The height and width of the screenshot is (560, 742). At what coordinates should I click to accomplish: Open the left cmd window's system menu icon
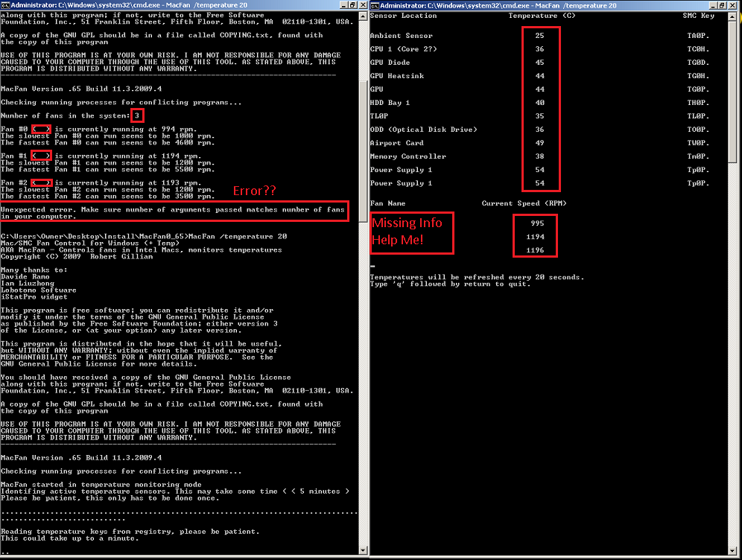(5, 4)
